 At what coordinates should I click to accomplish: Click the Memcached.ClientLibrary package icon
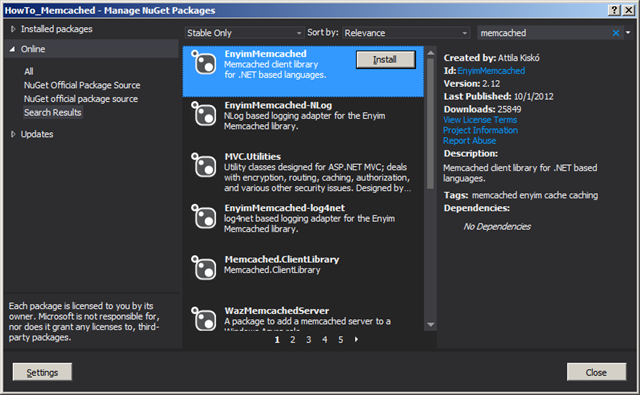point(204,269)
